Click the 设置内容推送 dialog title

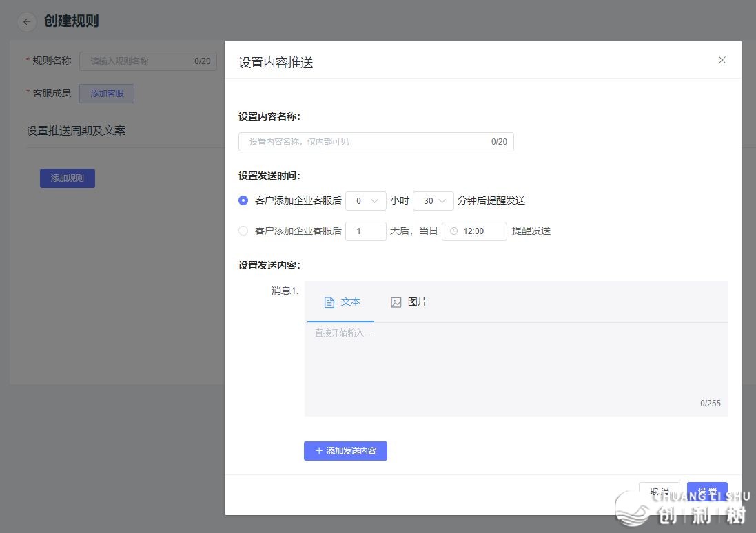click(276, 63)
